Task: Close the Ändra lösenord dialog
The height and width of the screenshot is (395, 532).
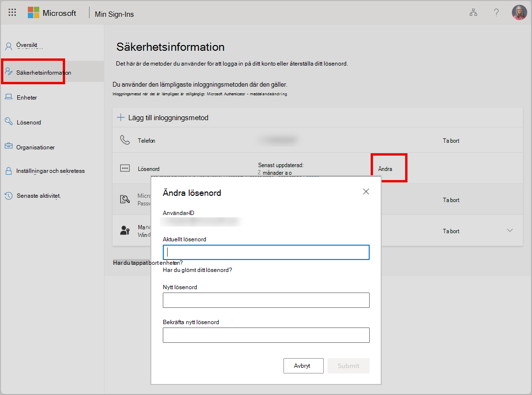Action: tap(366, 192)
